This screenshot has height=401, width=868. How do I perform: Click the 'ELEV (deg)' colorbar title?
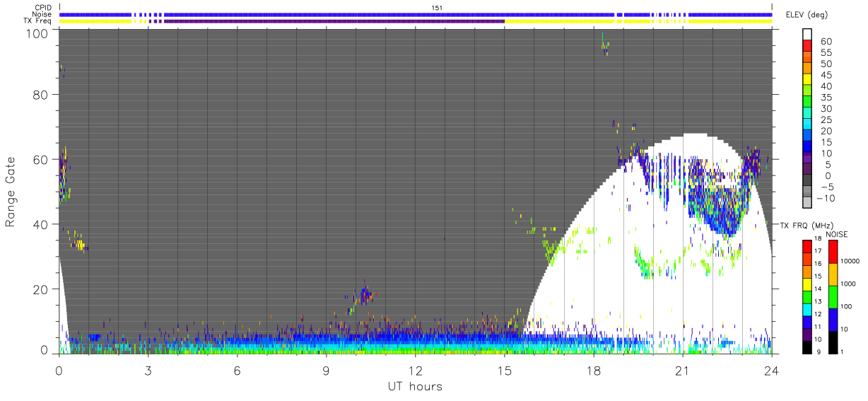tap(806, 15)
